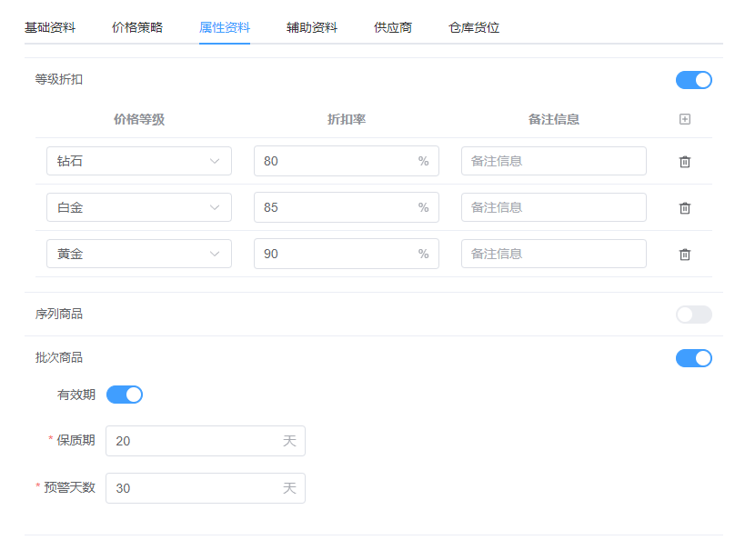This screenshot has width=735, height=560.
Task: Toggle the 等级折扣 switch off
Action: coord(693,80)
